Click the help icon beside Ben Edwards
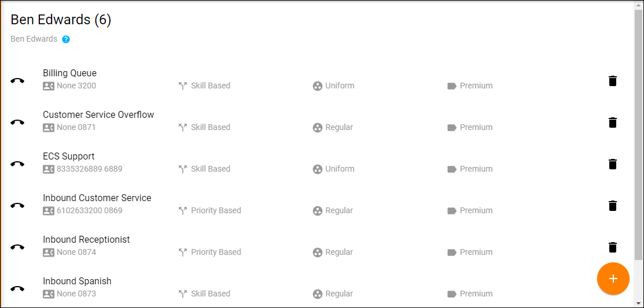644x308 pixels. tap(66, 39)
